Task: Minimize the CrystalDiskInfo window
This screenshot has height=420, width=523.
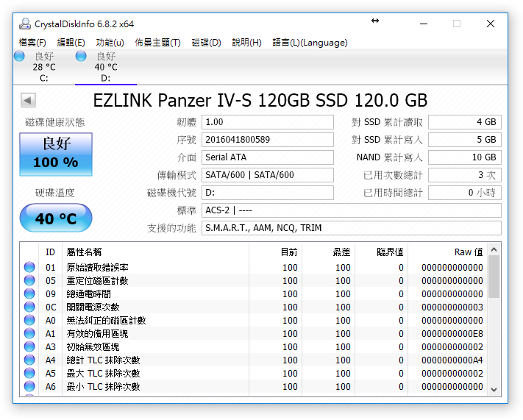Action: point(424,24)
